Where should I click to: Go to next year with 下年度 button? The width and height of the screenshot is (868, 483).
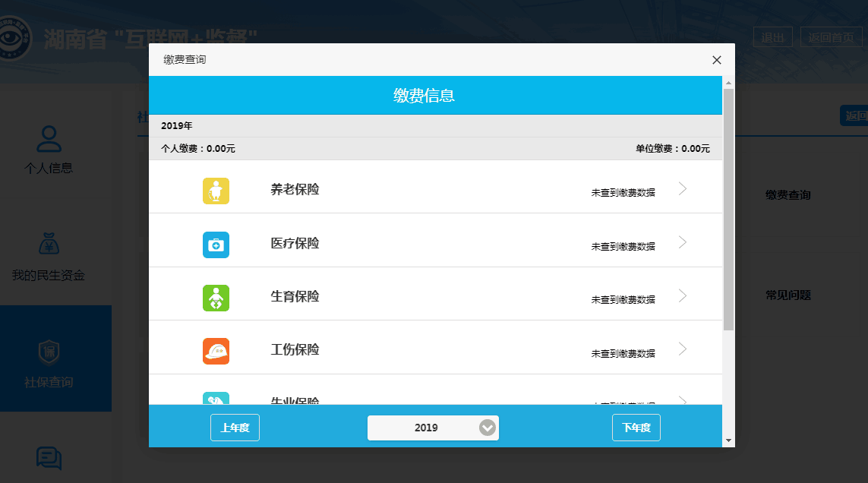tap(636, 428)
